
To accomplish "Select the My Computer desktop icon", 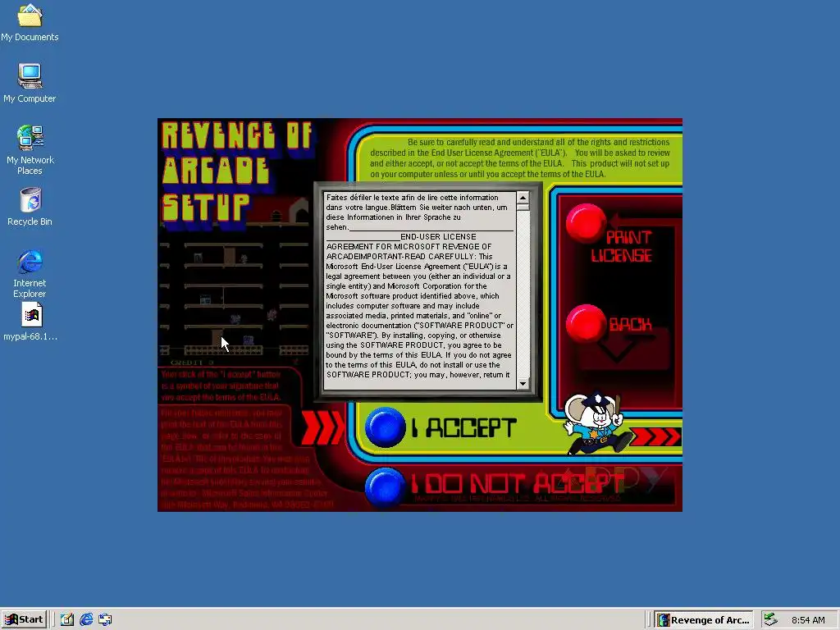I will coord(30,84).
